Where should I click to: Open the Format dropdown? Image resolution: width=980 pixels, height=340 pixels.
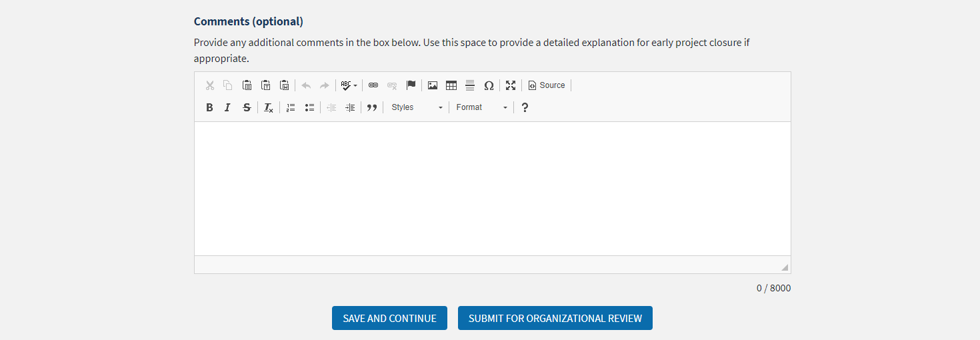tap(481, 107)
